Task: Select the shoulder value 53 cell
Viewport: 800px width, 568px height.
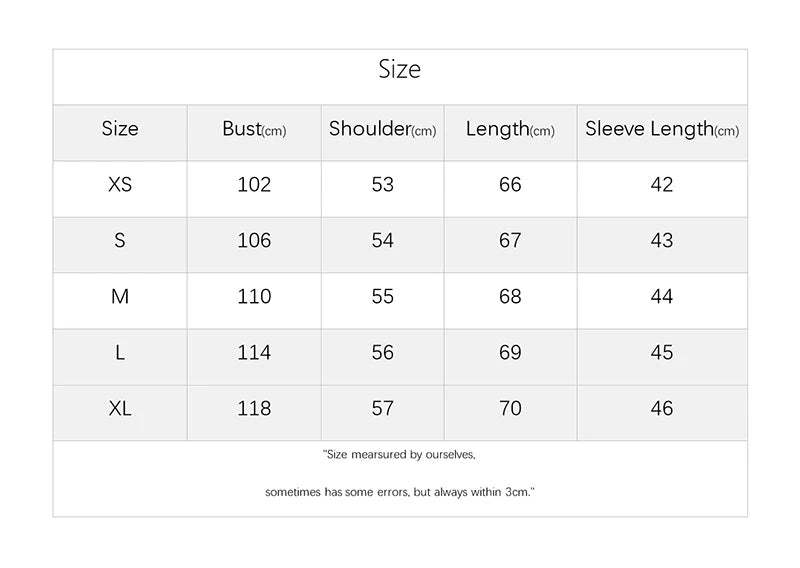Action: (382, 185)
